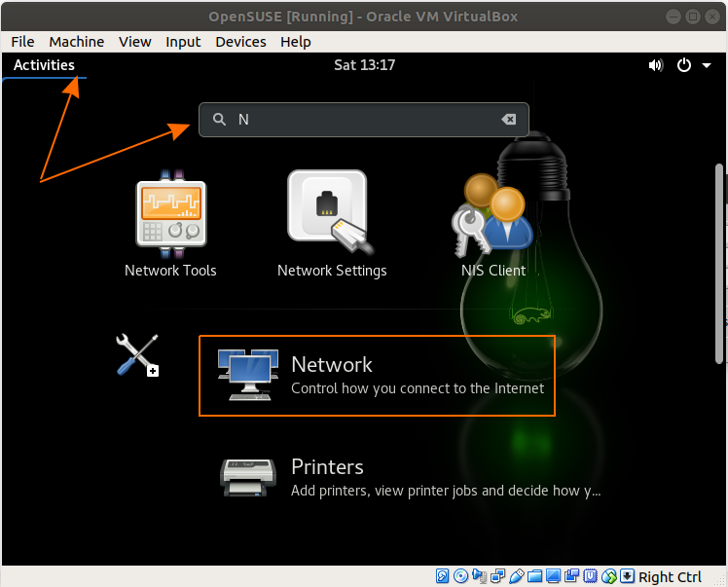
Task: Open the Input menu
Action: click(183, 42)
